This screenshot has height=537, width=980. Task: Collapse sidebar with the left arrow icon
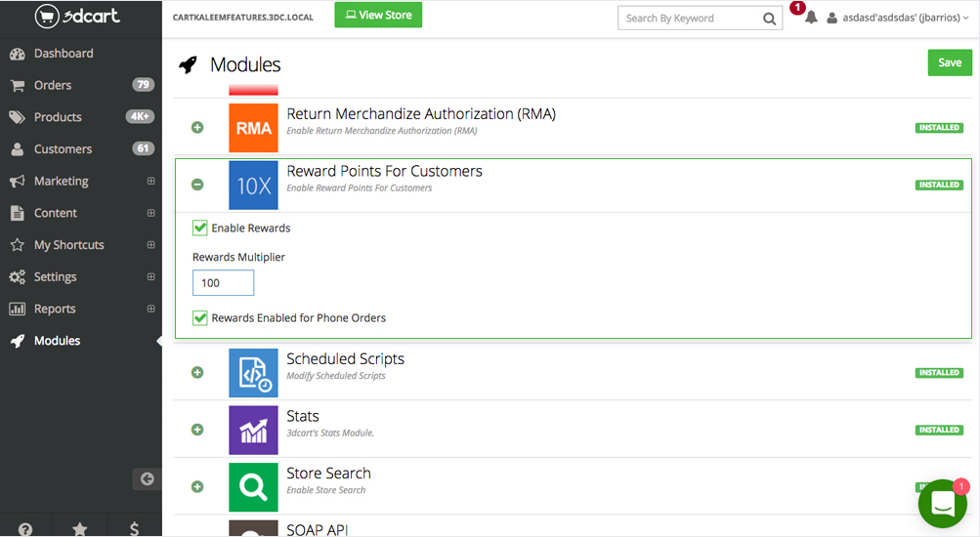147,478
